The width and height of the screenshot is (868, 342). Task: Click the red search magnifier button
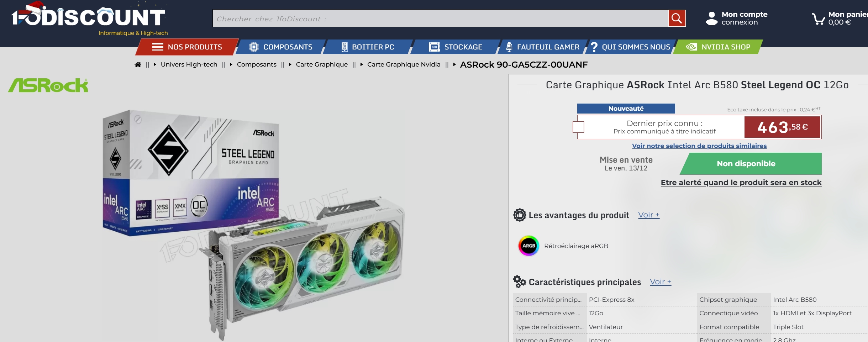[677, 18]
